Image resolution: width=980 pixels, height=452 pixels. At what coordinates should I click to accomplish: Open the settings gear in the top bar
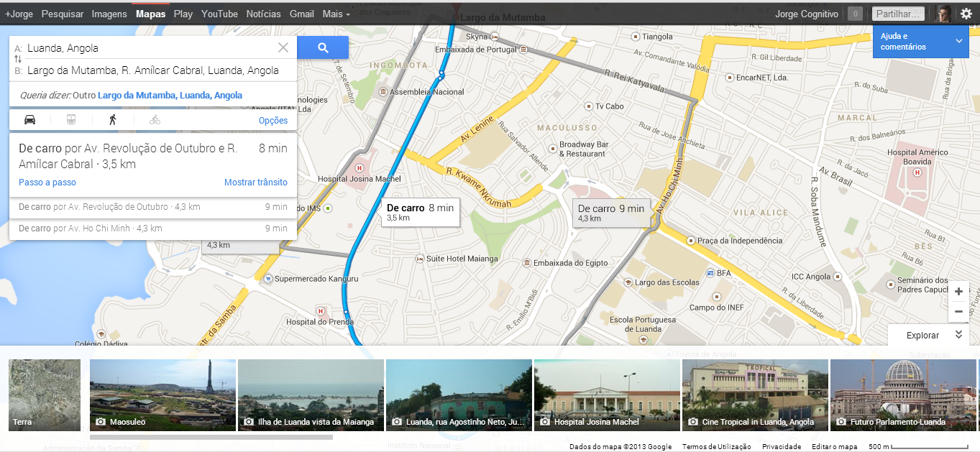[966, 14]
